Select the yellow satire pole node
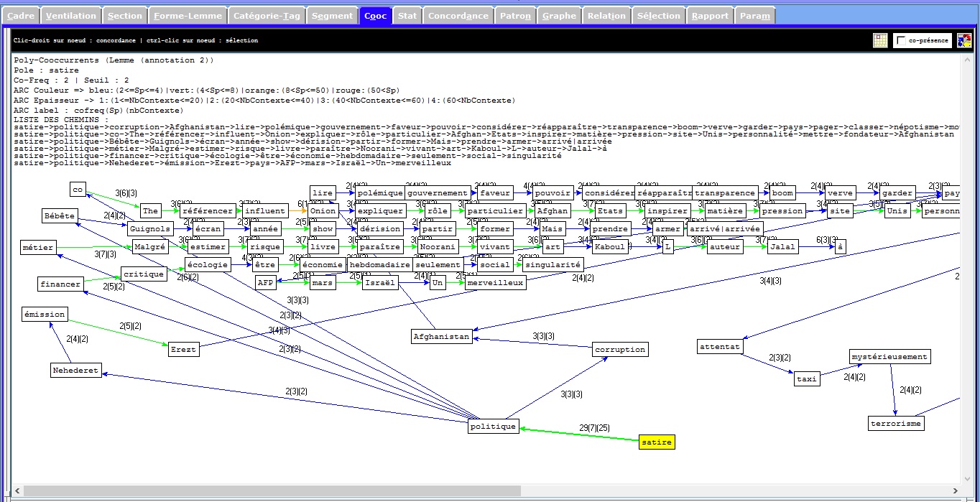The width and height of the screenshot is (980, 502). coord(657,442)
